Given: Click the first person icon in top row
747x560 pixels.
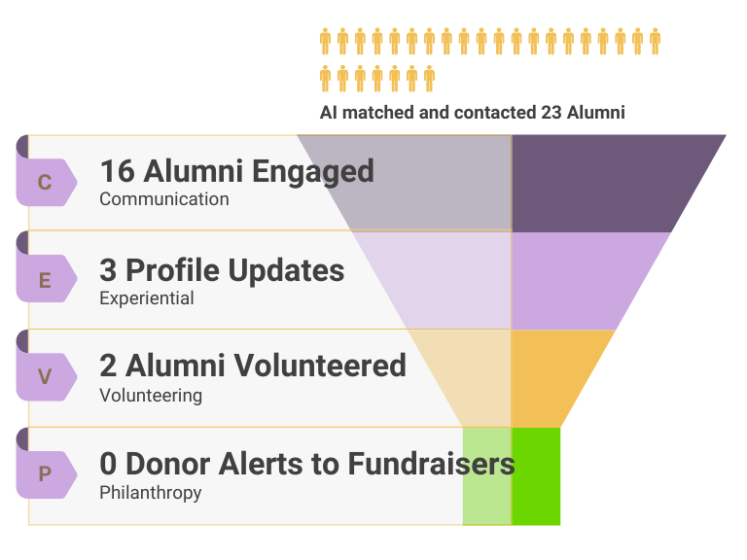Looking at the screenshot, I should click(326, 41).
